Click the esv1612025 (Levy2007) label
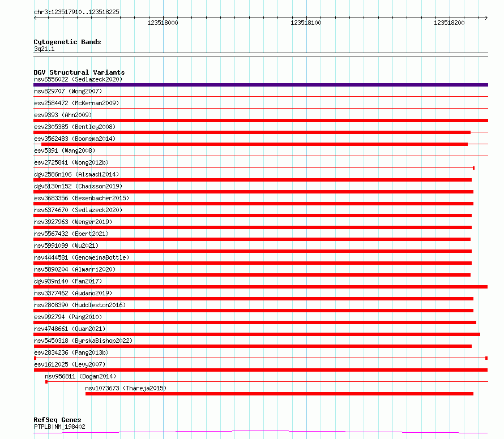The width and height of the screenshot is (504, 439). [70, 364]
